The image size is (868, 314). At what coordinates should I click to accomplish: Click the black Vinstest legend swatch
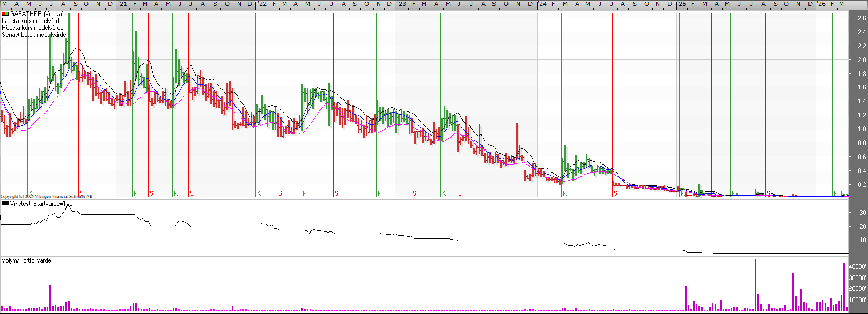tap(5, 204)
